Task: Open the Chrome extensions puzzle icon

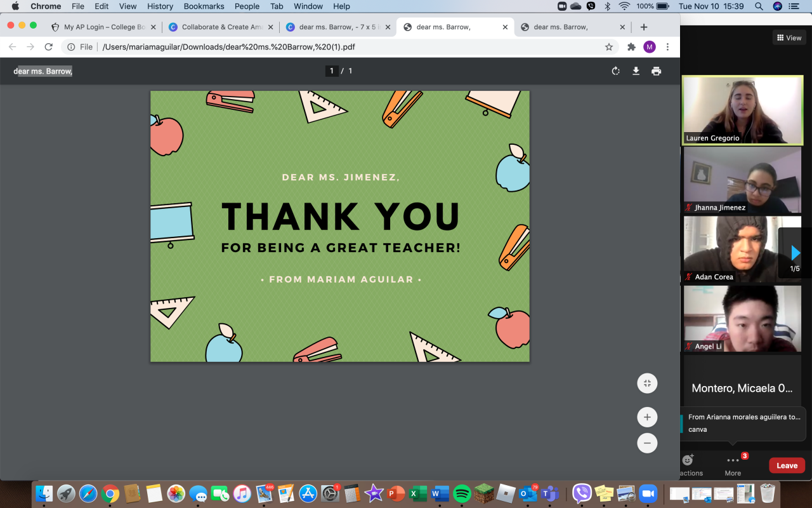Action: coord(631,47)
